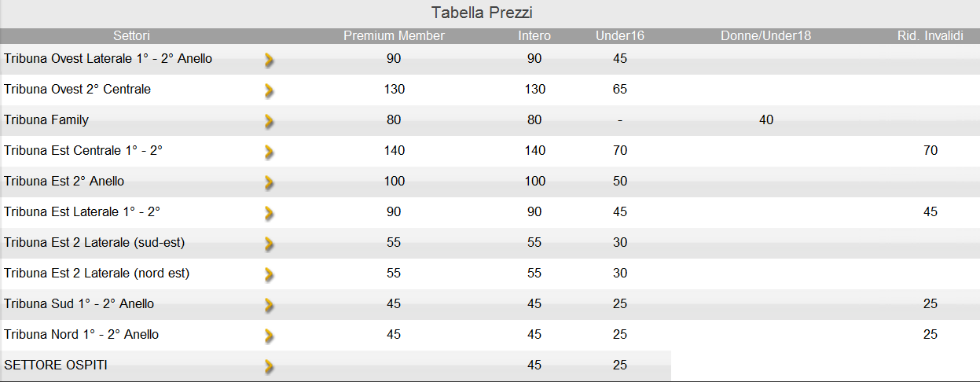Screen dimensions: 980x382
Task: Select arrow icon beside Tribuna Est 2° Anello
Action: [269, 182]
